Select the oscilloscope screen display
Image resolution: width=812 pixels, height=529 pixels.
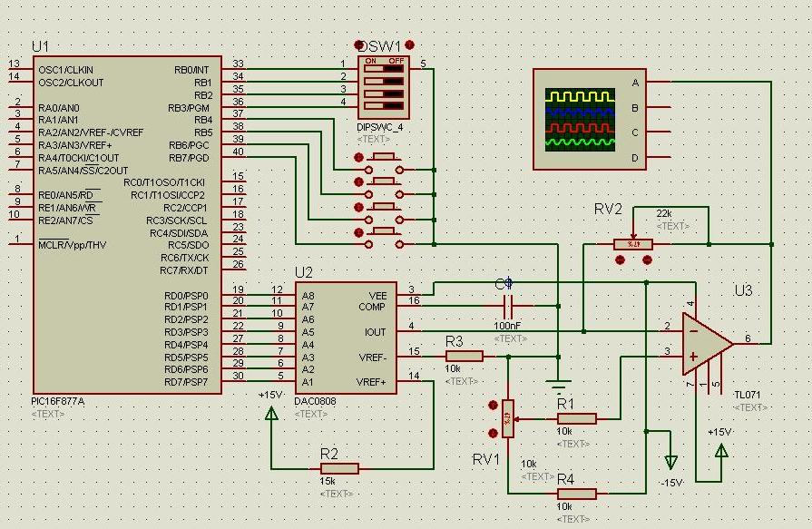click(580, 120)
